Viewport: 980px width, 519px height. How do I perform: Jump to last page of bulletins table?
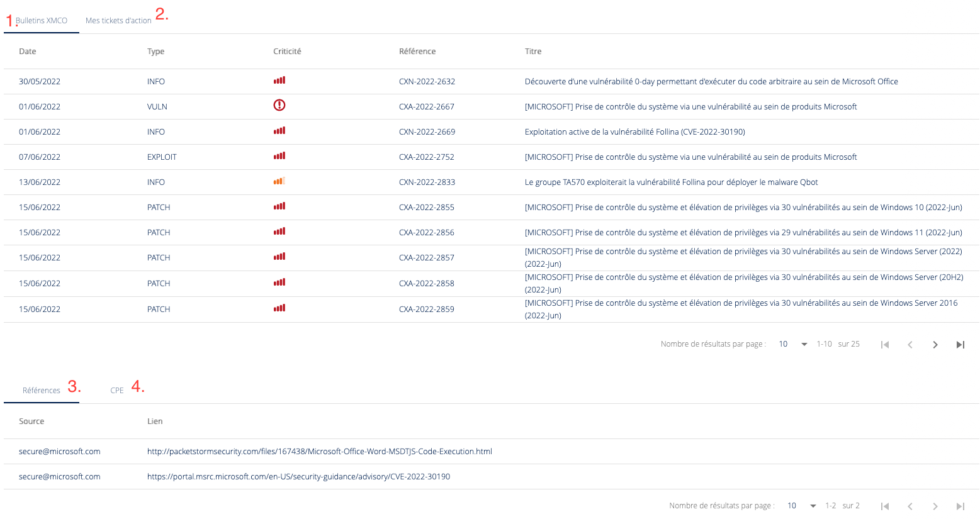960,345
